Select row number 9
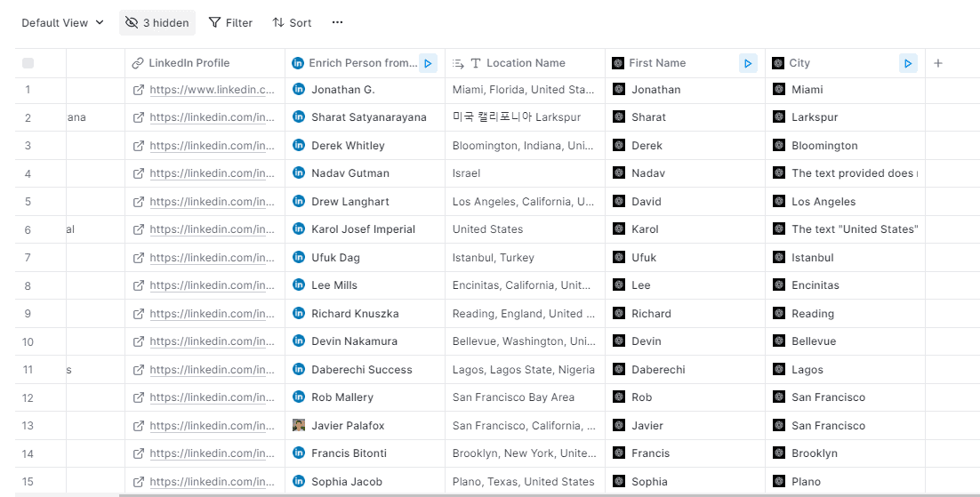 tap(28, 314)
